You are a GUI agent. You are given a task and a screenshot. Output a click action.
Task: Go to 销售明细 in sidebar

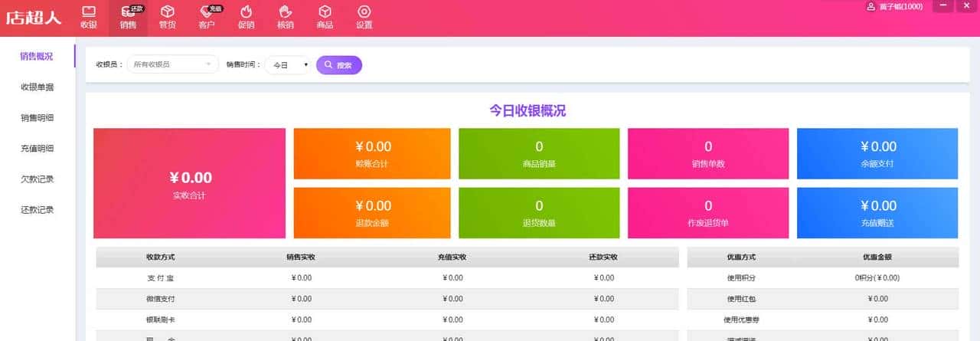coord(37,118)
